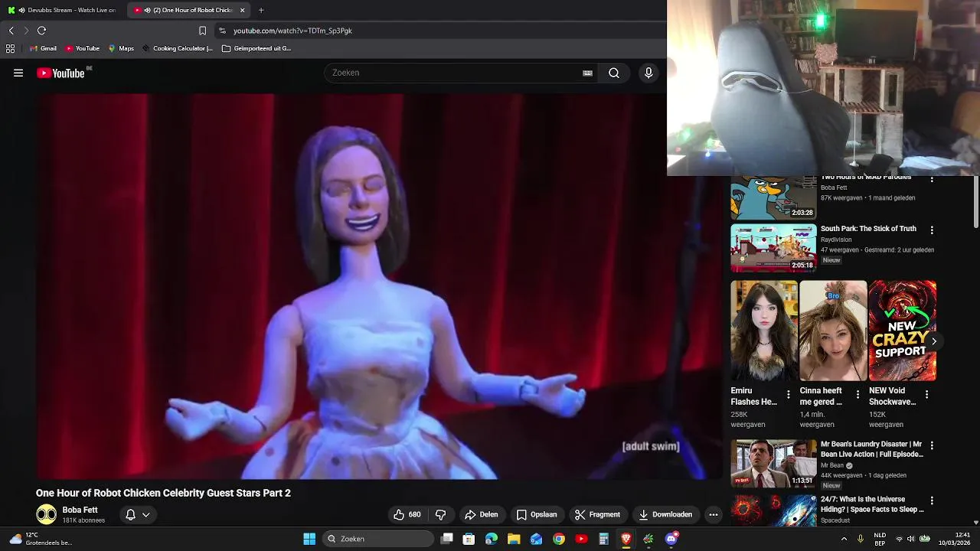Expand the Geïmporteerd uit G... bookmarks folder

(x=256, y=48)
